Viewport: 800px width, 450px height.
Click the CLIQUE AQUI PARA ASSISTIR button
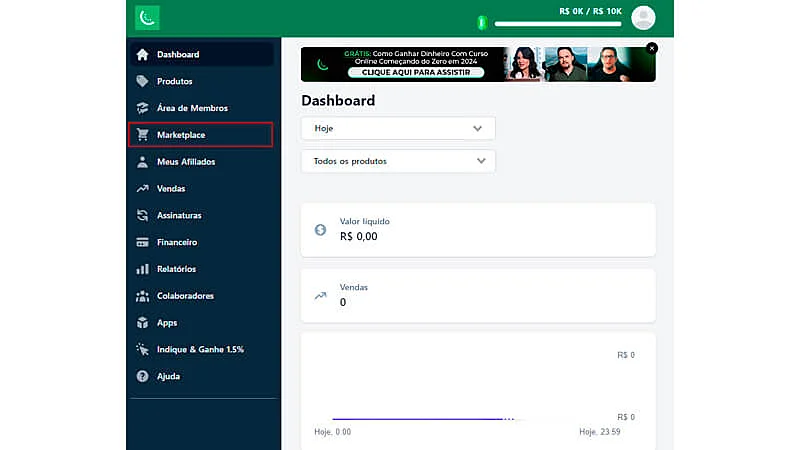click(416, 72)
